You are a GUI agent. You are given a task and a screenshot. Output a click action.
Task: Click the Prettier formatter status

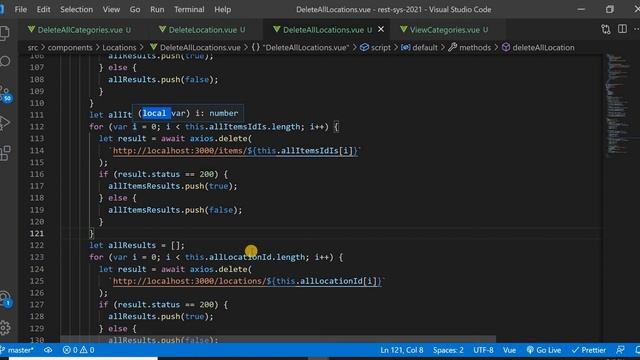pos(589,350)
